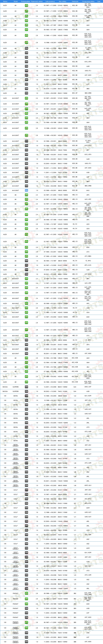Click ON icon in A4 8EC, B7 row
This screenshot has width=103, height=644.
26,93
